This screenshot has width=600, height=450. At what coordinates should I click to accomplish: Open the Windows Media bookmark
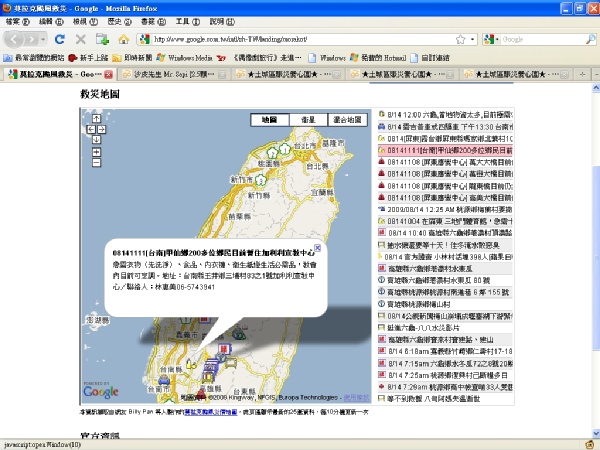pos(184,58)
